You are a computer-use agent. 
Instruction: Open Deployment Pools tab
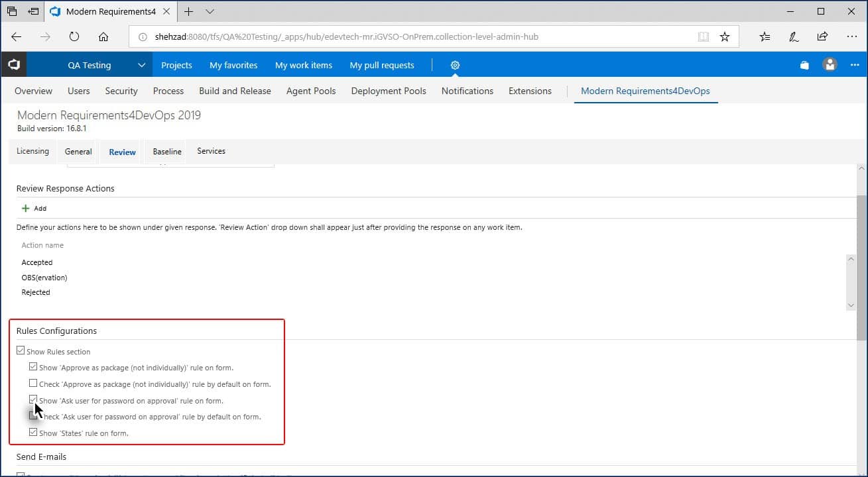pos(389,91)
